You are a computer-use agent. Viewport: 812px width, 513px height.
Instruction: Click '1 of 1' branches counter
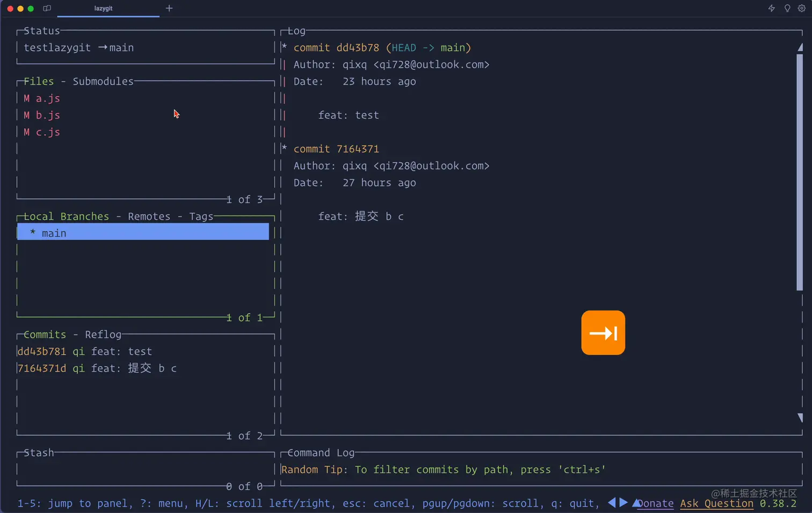244,317
